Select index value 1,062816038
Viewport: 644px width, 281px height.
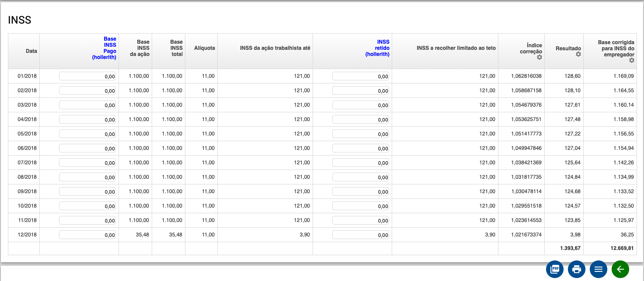(x=526, y=76)
